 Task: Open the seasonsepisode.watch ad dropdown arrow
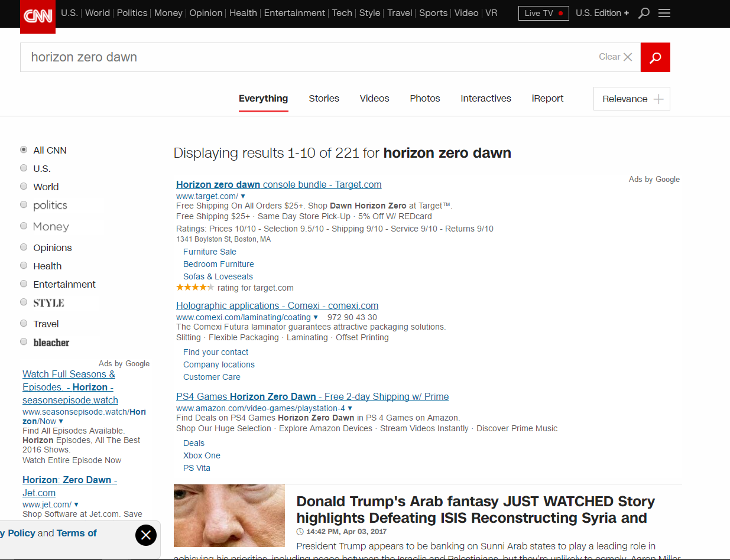61,421
